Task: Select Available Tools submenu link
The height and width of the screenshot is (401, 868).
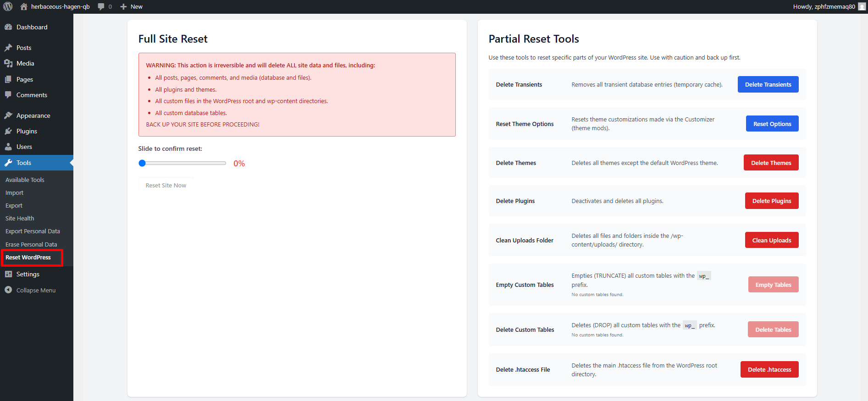Action: pyautogui.click(x=25, y=180)
